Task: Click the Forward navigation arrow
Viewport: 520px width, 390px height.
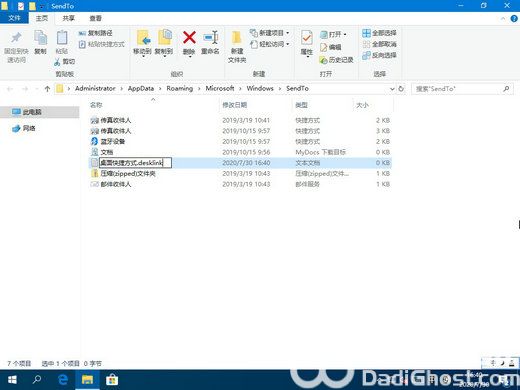Action: pos(25,89)
